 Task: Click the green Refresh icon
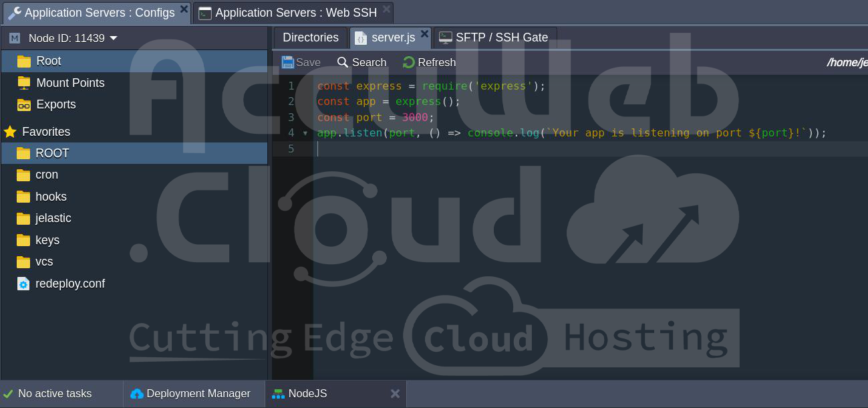pos(409,62)
